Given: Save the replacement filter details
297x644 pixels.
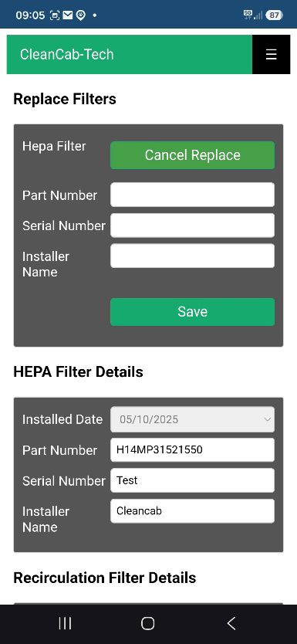Looking at the screenshot, I should tap(192, 312).
